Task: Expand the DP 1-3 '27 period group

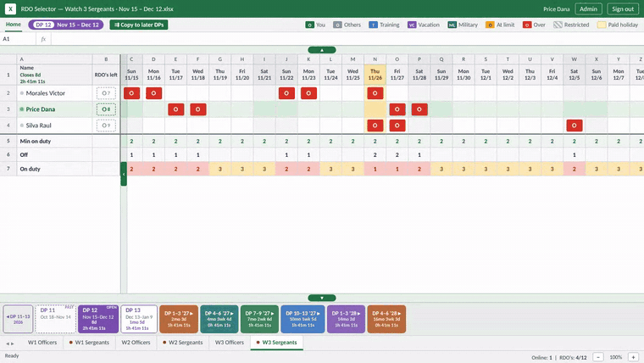Action: tap(179, 319)
